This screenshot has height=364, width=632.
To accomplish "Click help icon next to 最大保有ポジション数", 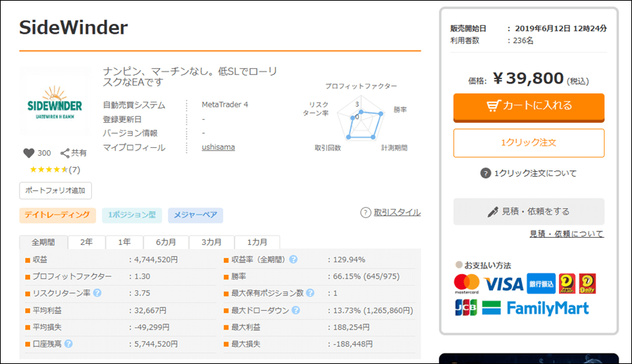I will pos(310,293).
